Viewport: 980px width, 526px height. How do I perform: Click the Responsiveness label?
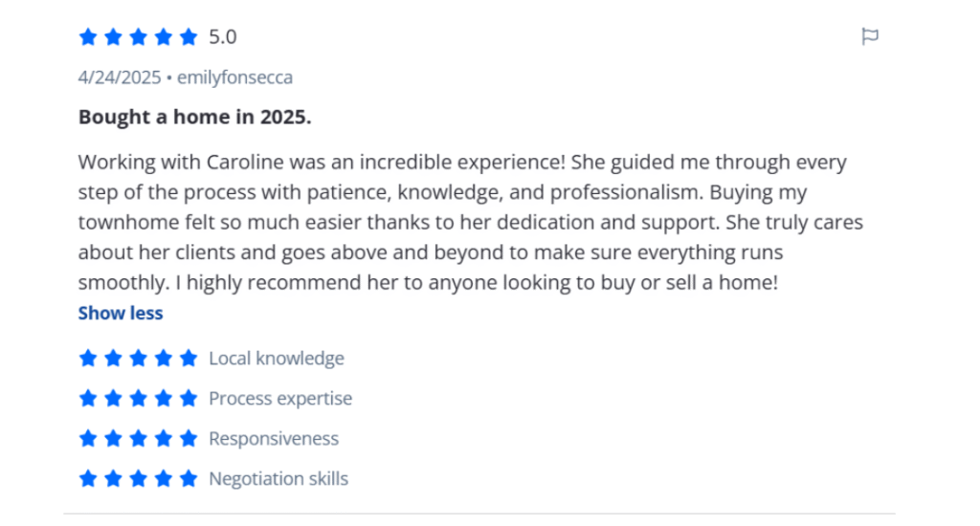(x=274, y=439)
